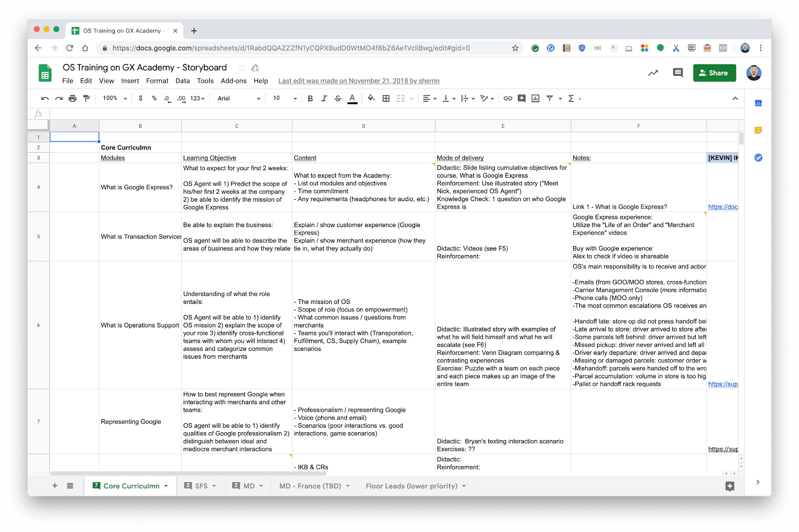Open the Google account avatar in Sheets
This screenshot has width=799, height=532.
point(754,73)
